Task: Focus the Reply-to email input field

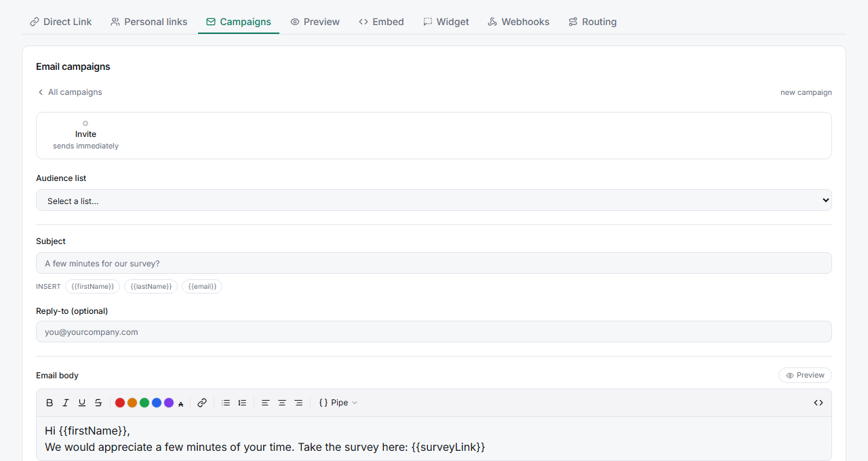Action: pos(434,332)
